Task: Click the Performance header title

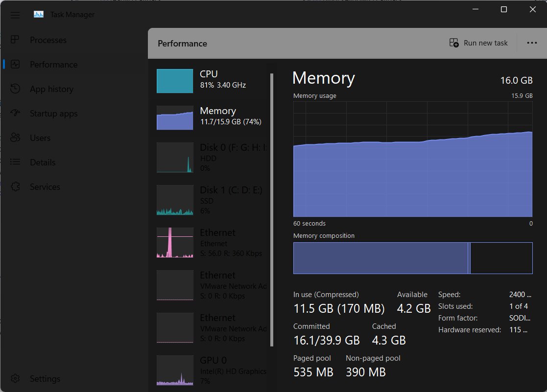Action: pos(182,44)
